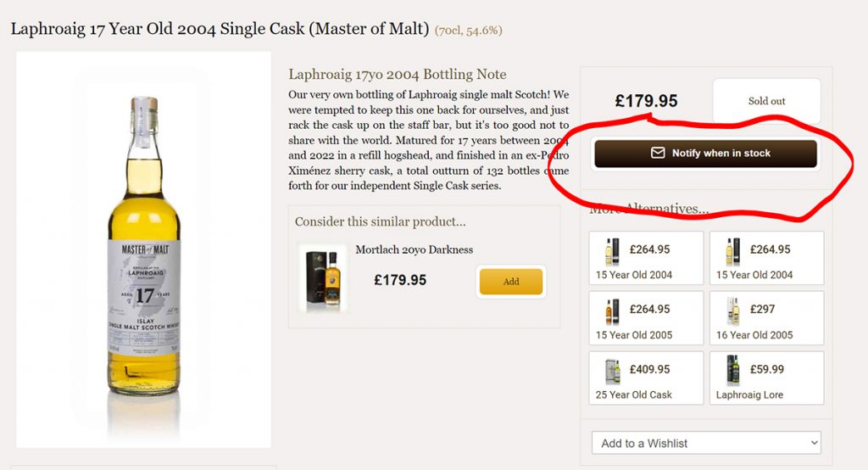Click the 25 Year Old Cask bottle icon
The width and height of the screenshot is (868, 470).
click(x=611, y=372)
